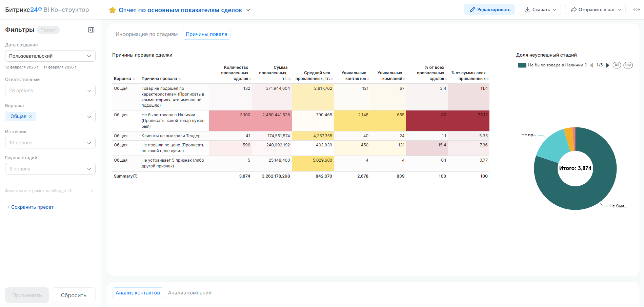Open the Анализ компаний tab
The width and height of the screenshot is (644, 307).
pos(190,293)
